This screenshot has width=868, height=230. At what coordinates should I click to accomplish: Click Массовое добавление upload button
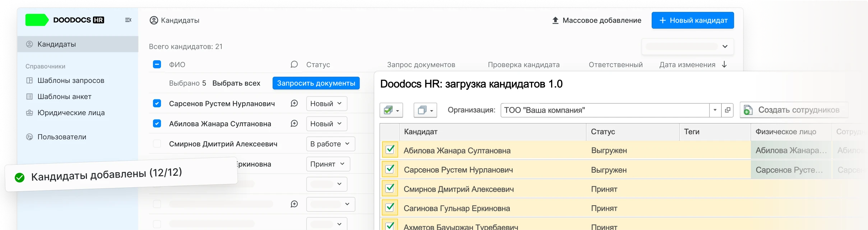596,20
